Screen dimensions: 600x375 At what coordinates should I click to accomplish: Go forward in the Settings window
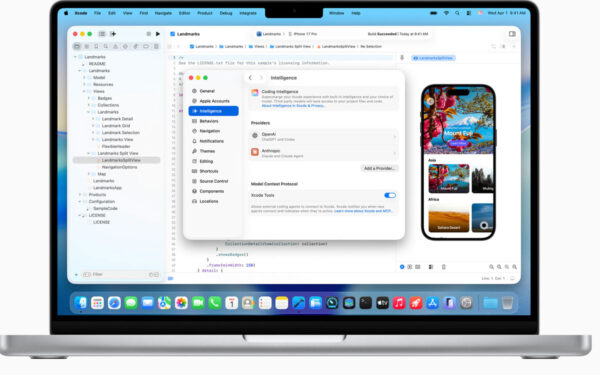click(261, 78)
